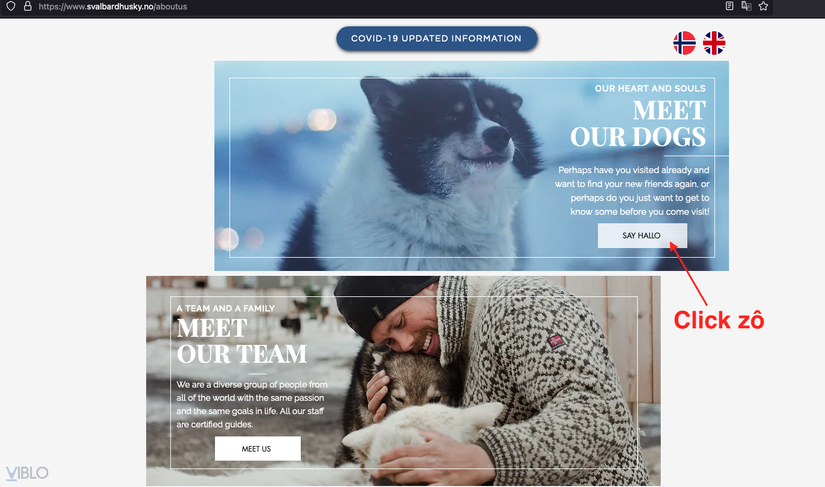Viewport: 825px width, 487px height.
Task: Switch site language with the UK flag
Action: (714, 43)
